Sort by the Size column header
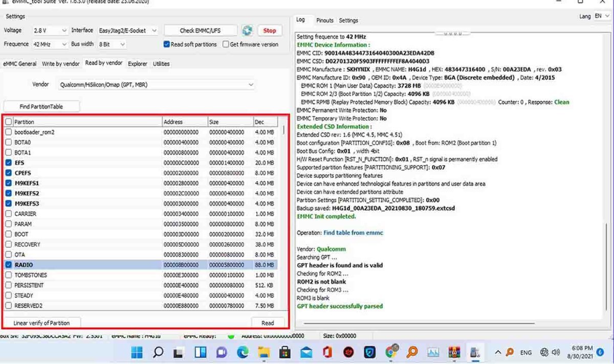 (x=230, y=122)
